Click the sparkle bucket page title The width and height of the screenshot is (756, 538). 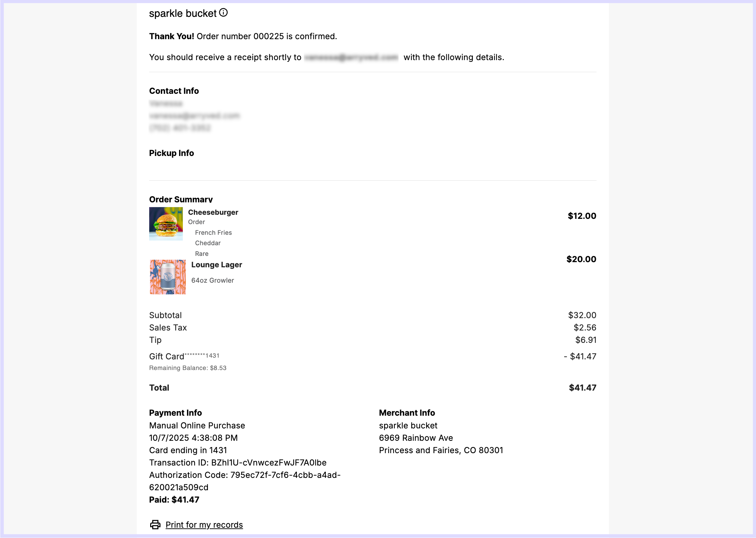click(x=182, y=14)
